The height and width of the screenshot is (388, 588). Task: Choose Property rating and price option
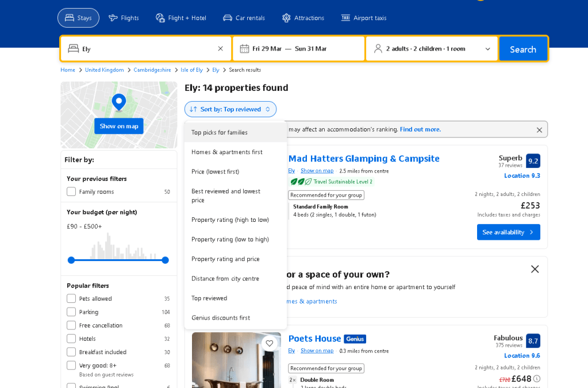[x=236, y=259]
